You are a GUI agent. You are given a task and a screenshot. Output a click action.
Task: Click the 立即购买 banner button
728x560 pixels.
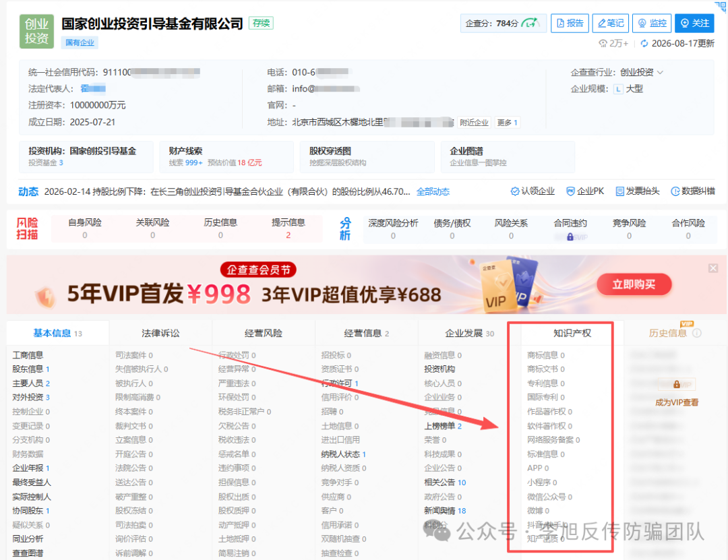(634, 284)
